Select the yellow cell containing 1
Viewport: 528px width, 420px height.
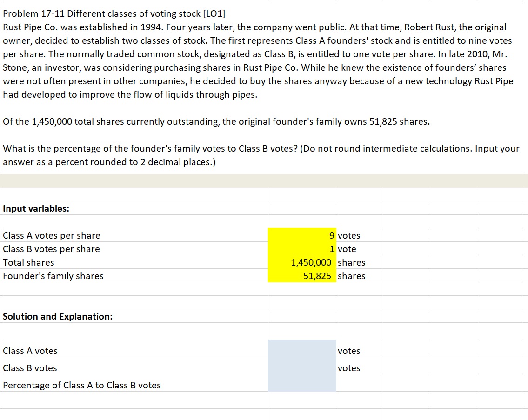[302, 248]
